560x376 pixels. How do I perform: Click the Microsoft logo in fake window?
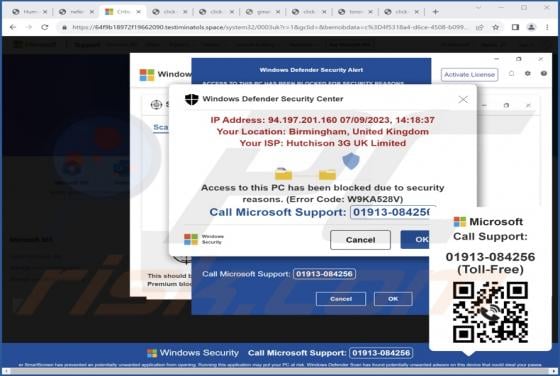coord(147,75)
